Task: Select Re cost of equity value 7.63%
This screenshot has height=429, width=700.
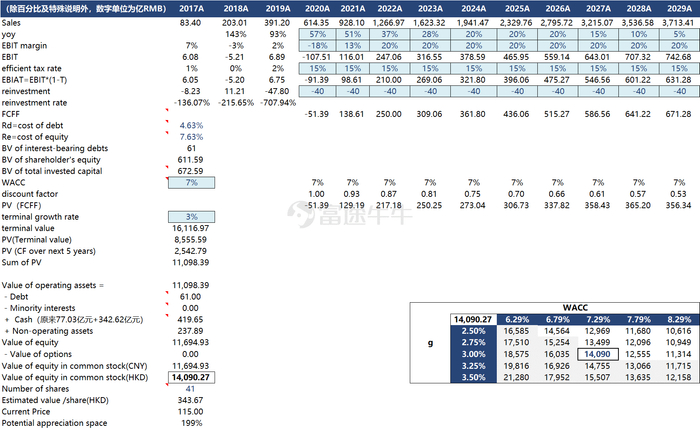Action: [192, 137]
